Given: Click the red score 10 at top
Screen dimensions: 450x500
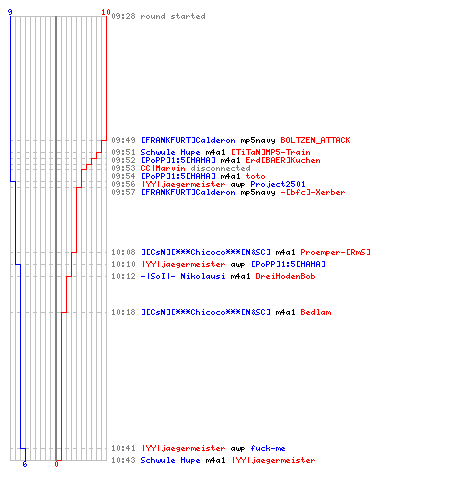Looking at the screenshot, I should (x=106, y=12).
